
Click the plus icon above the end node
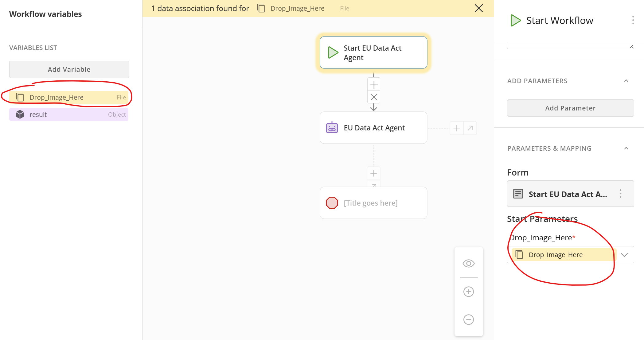pyautogui.click(x=373, y=173)
